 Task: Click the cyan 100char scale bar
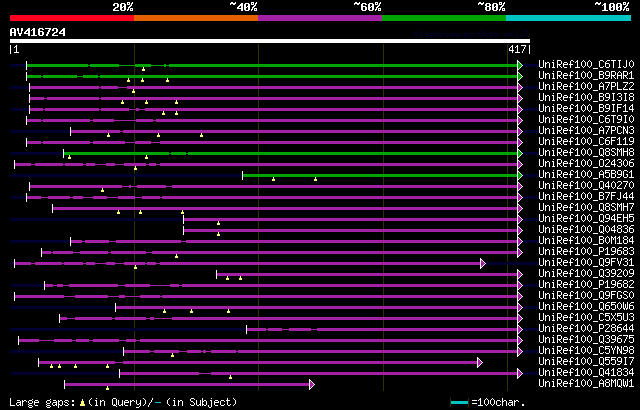coord(459,403)
